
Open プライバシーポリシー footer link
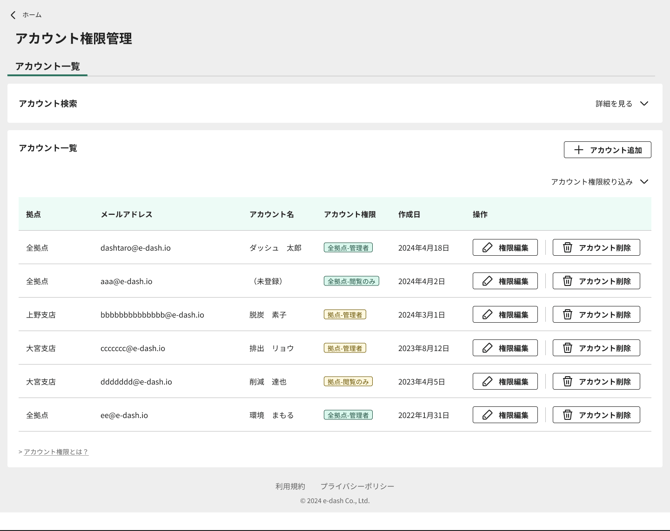click(357, 486)
